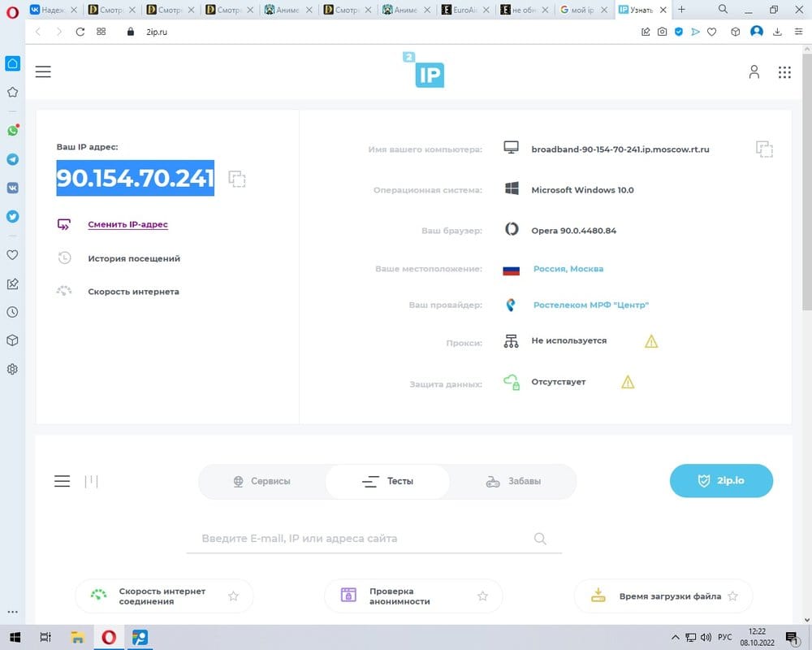Copy the IP address using copy icon
The width and height of the screenshot is (812, 650).
point(237,180)
